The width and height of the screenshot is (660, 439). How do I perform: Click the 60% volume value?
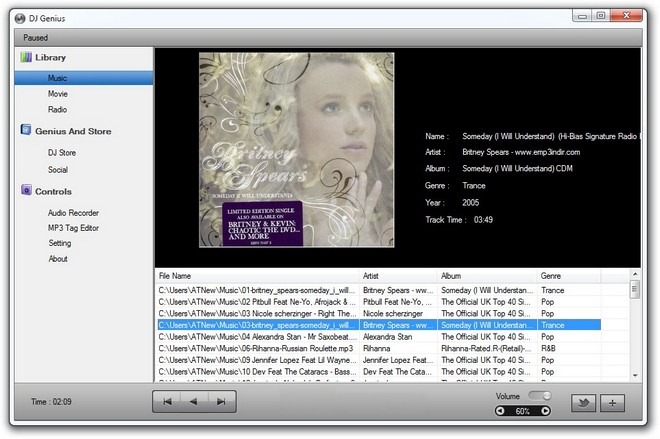pyautogui.click(x=523, y=411)
